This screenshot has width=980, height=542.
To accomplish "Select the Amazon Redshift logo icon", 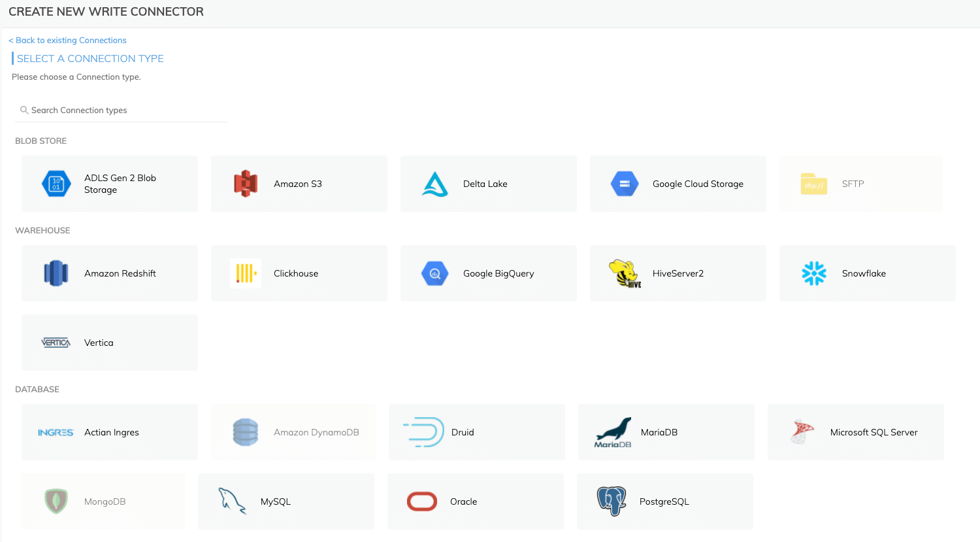I will (x=56, y=273).
